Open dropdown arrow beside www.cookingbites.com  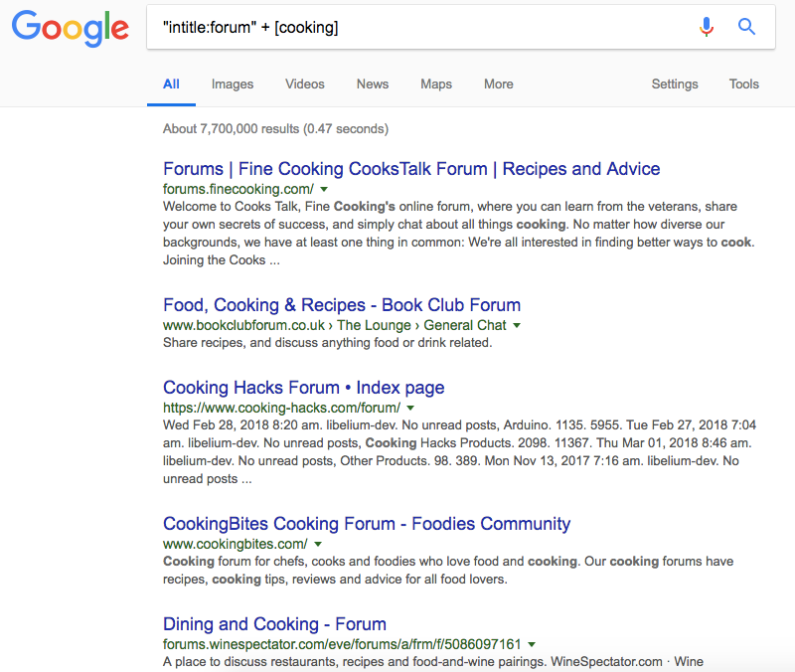(318, 544)
